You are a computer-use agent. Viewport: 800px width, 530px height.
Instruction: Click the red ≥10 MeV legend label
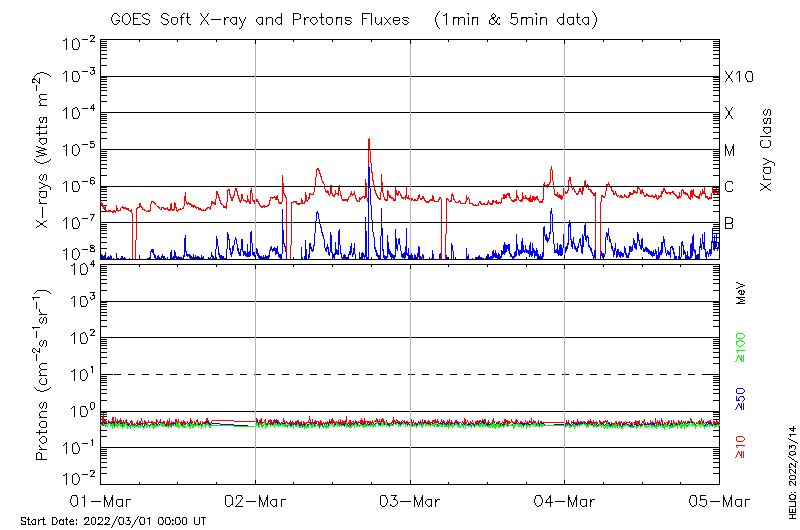tap(741, 447)
